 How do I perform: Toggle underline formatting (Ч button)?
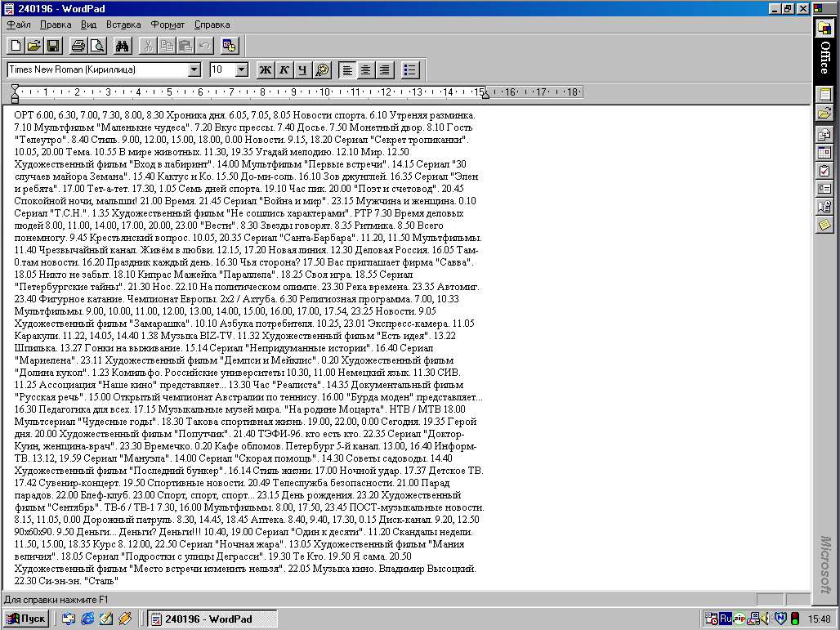coord(302,70)
